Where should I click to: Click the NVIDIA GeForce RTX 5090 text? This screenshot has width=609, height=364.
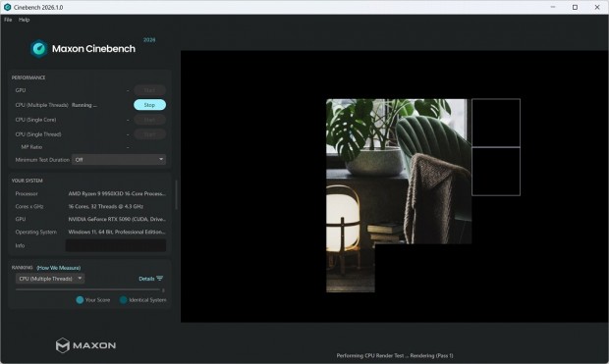point(117,219)
